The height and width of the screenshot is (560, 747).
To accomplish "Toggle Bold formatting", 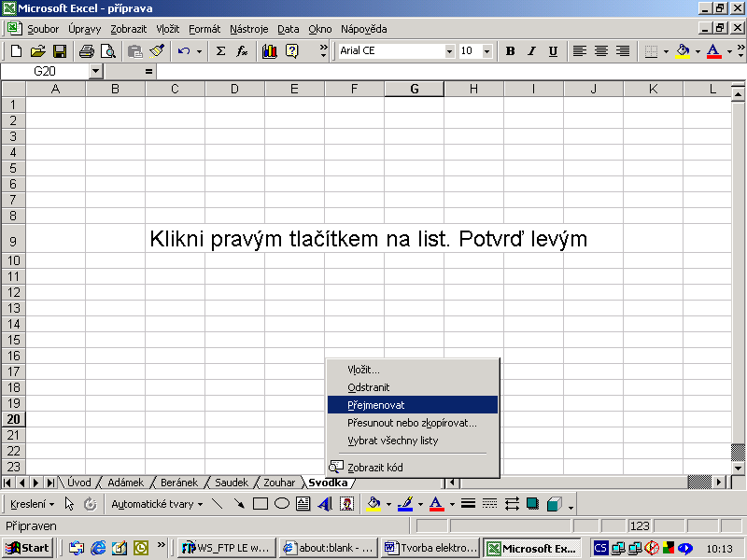I will [x=510, y=51].
